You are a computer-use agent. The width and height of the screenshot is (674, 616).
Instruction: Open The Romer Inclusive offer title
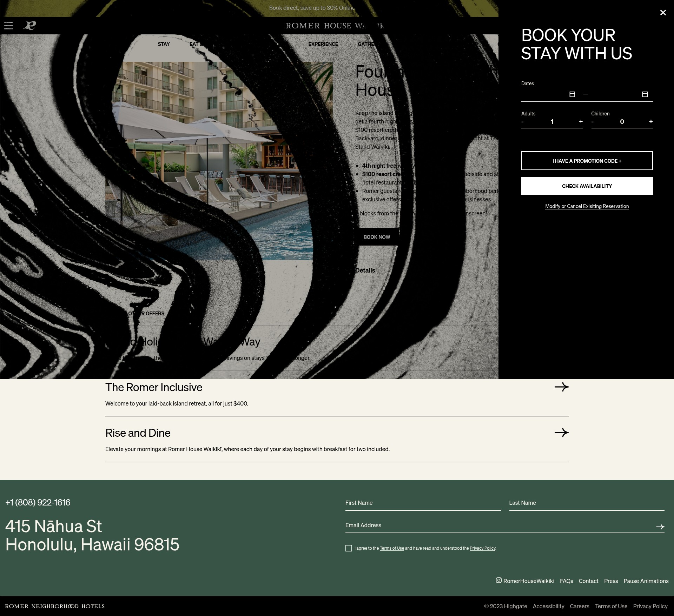pyautogui.click(x=154, y=387)
